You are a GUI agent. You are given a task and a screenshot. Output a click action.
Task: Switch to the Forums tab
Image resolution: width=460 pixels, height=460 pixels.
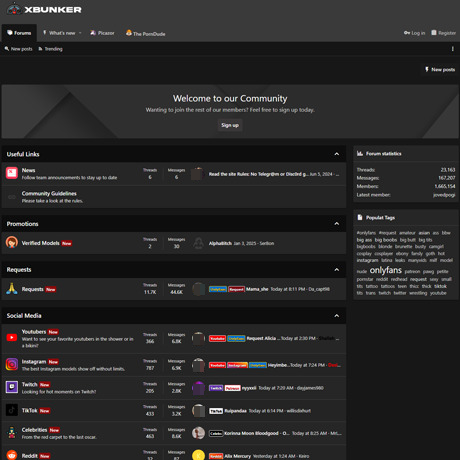19,33
